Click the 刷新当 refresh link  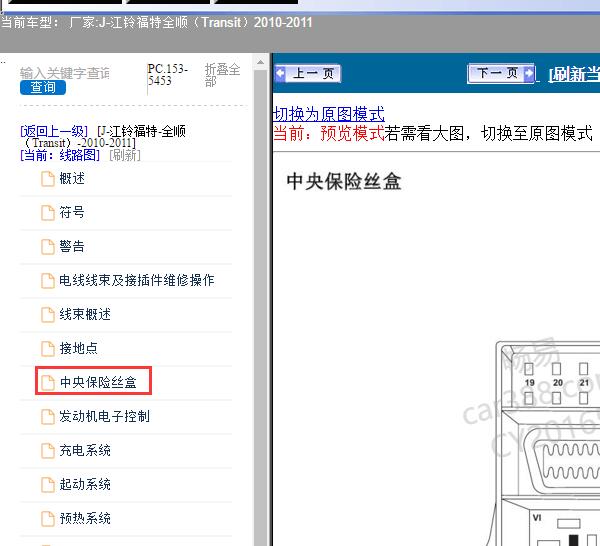574,74
